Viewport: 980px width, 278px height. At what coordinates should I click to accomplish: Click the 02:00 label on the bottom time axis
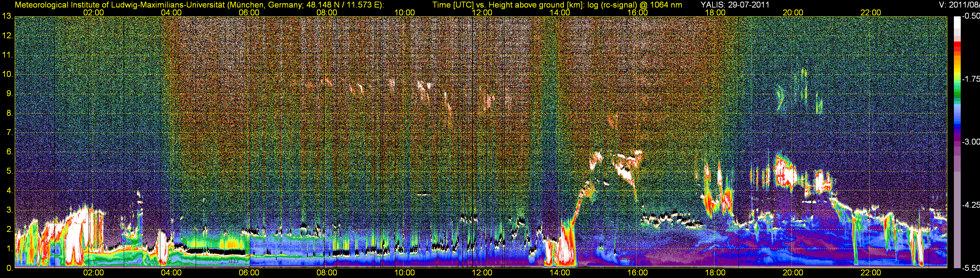click(93, 273)
